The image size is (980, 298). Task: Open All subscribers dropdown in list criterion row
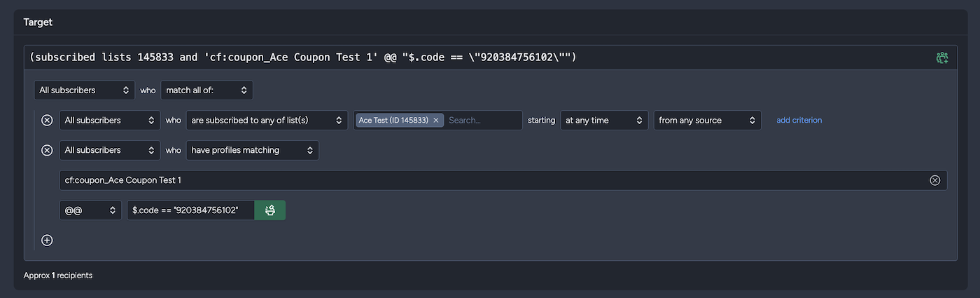[x=109, y=120]
